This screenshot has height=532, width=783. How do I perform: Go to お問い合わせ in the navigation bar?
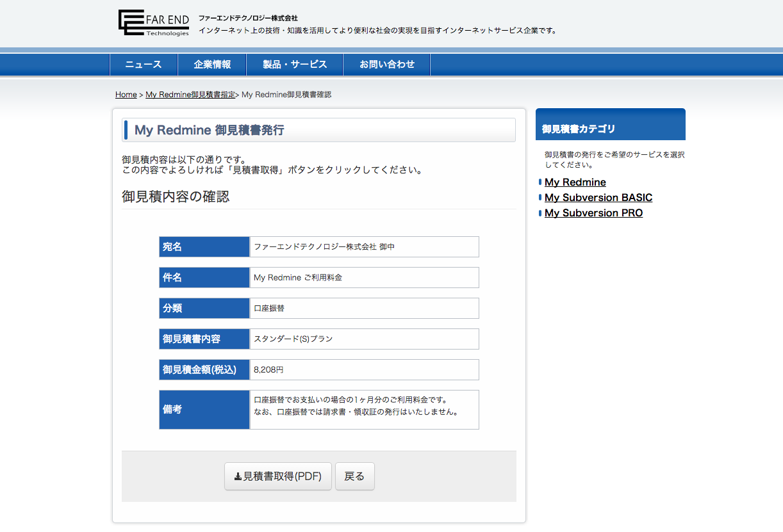(x=387, y=65)
